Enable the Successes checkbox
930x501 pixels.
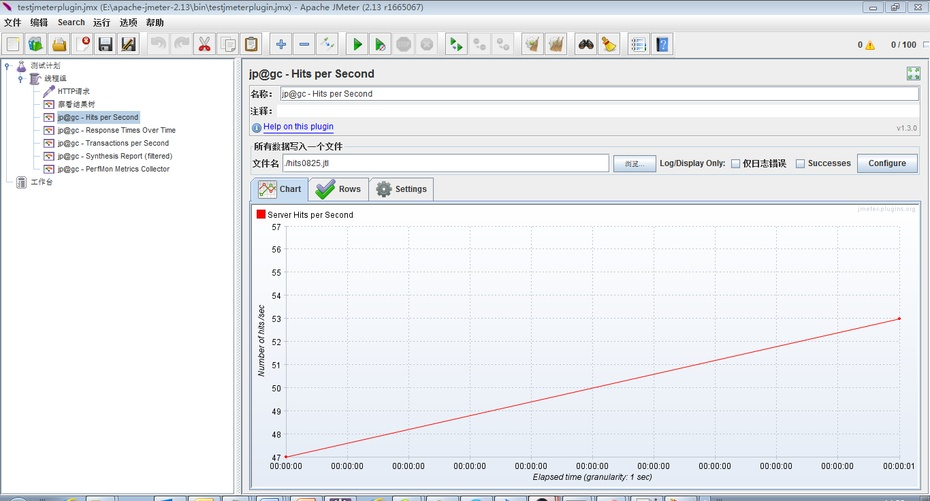point(800,164)
